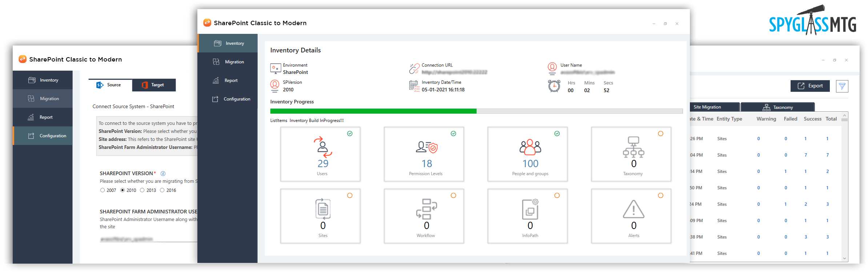Click the report table's scrollbar down arrow
Viewport: 868px width, 272px height.
coord(844,258)
